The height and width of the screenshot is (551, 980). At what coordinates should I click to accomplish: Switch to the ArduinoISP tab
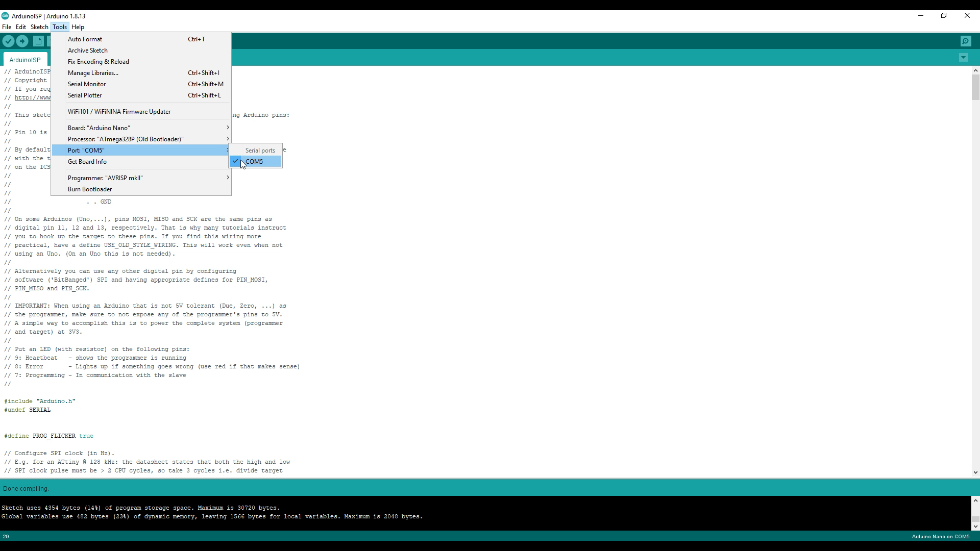pos(25,60)
